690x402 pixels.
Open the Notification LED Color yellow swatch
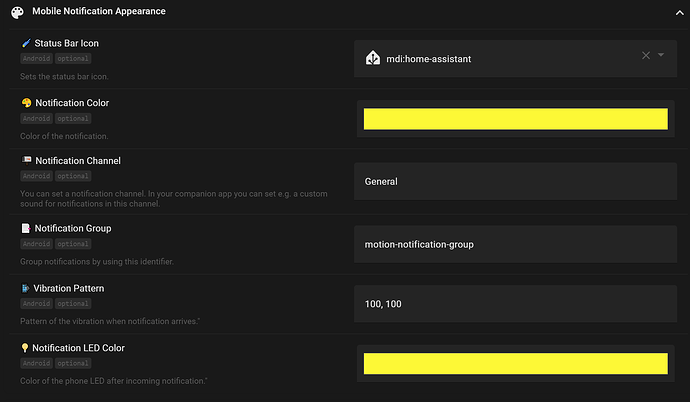[515, 363]
